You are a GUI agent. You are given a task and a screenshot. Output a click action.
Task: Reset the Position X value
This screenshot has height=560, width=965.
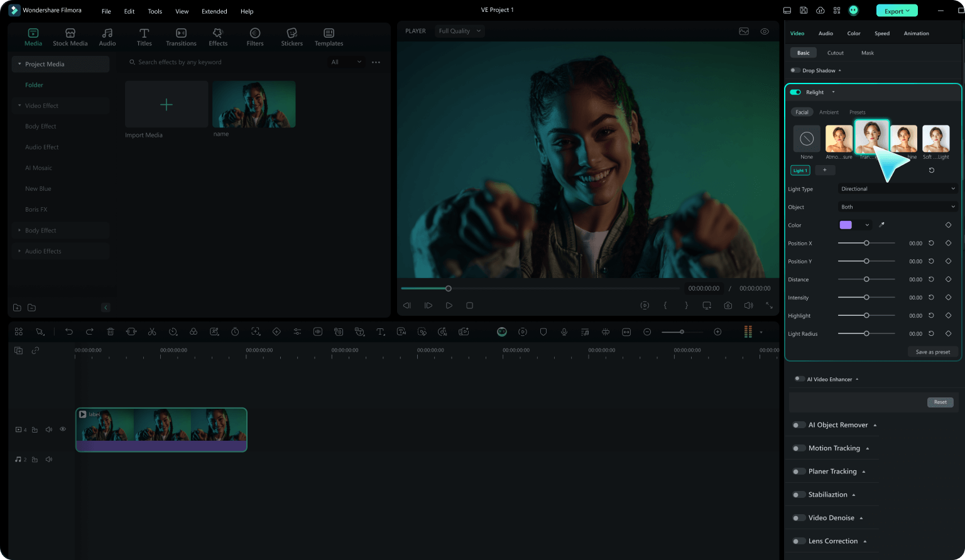tap(931, 243)
